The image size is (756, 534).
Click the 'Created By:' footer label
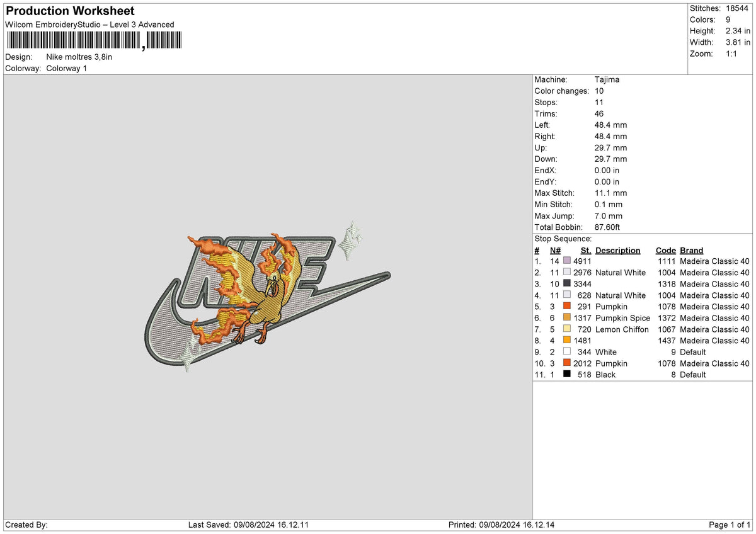(x=26, y=525)
